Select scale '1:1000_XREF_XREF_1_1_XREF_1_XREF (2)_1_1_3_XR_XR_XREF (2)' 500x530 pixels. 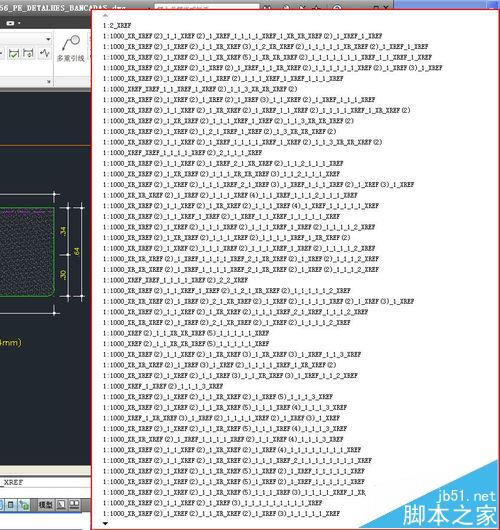click(x=200, y=89)
